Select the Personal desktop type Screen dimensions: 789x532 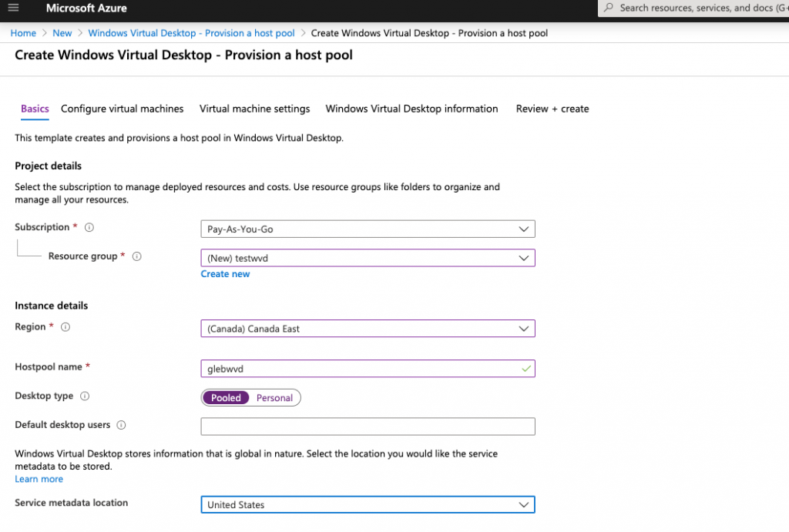pyautogui.click(x=274, y=398)
